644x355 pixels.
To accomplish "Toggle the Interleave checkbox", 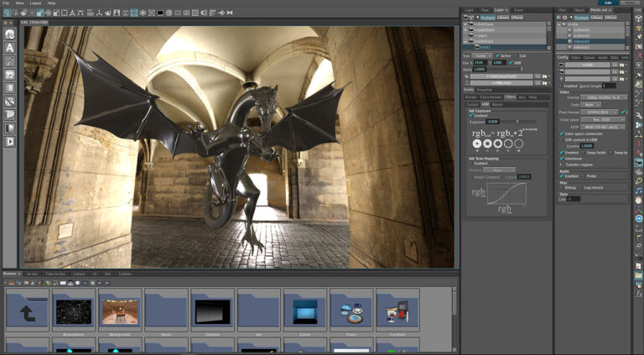I will [x=562, y=158].
